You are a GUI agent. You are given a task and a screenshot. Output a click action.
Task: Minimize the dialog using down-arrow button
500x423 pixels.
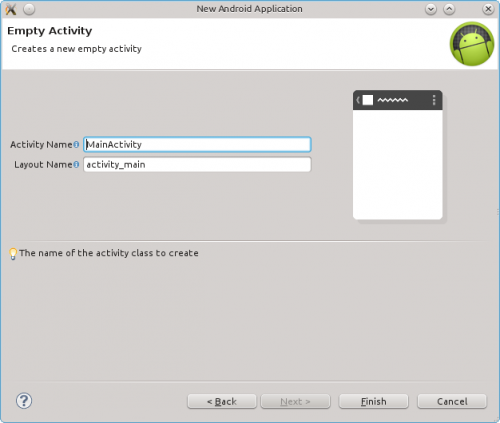(x=431, y=9)
